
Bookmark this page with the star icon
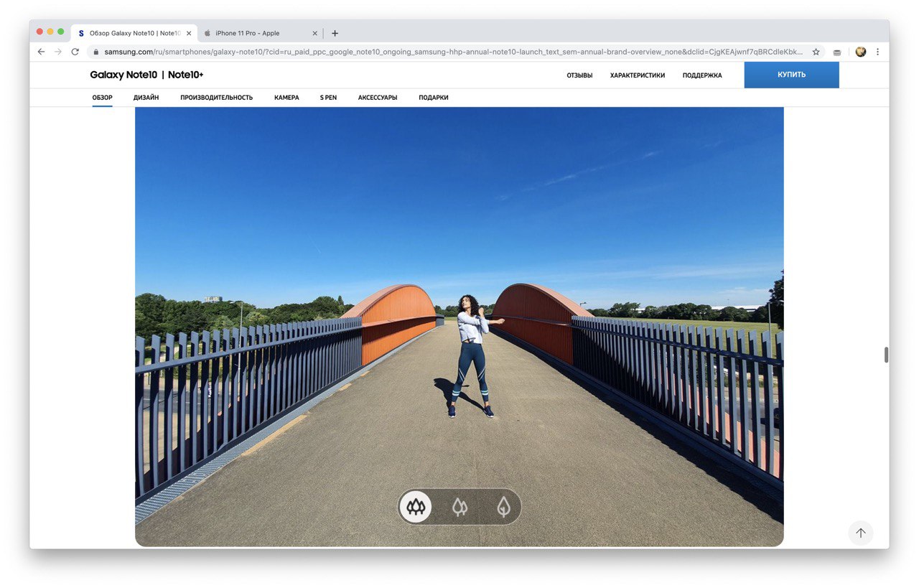816,52
